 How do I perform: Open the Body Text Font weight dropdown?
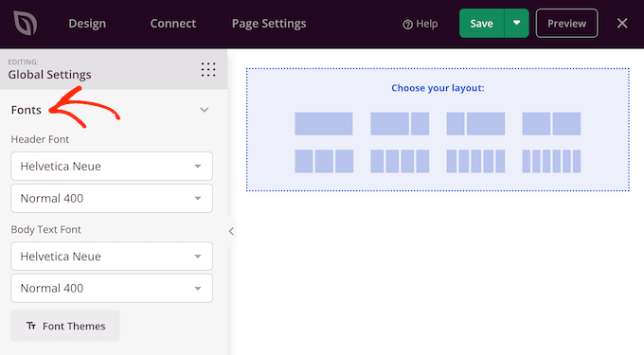tap(112, 288)
